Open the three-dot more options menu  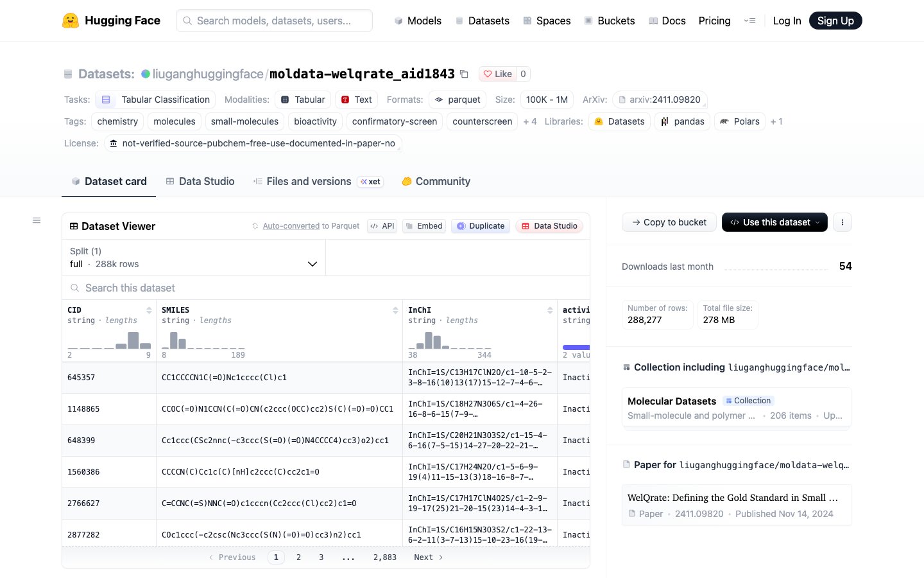[x=843, y=222]
